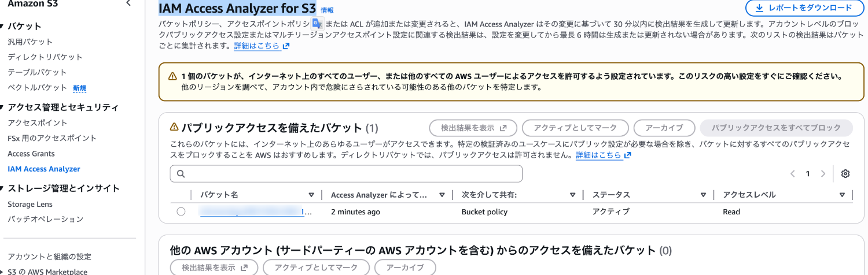Select the radio button for the bucket row
This screenshot has width=868, height=275.
tap(181, 211)
